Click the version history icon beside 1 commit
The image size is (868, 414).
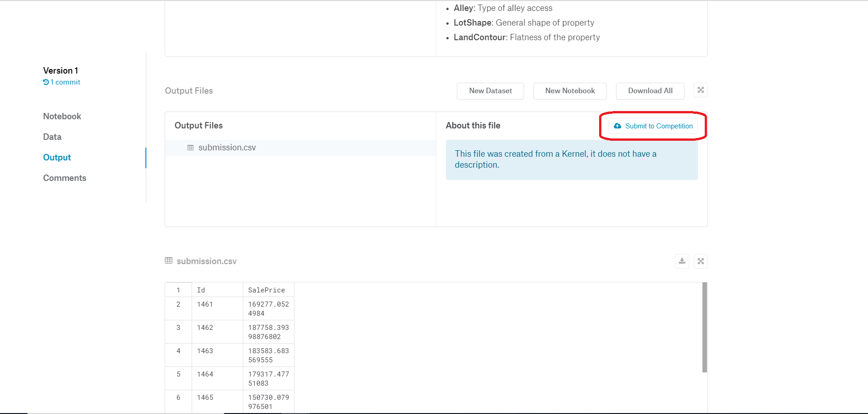[46, 82]
